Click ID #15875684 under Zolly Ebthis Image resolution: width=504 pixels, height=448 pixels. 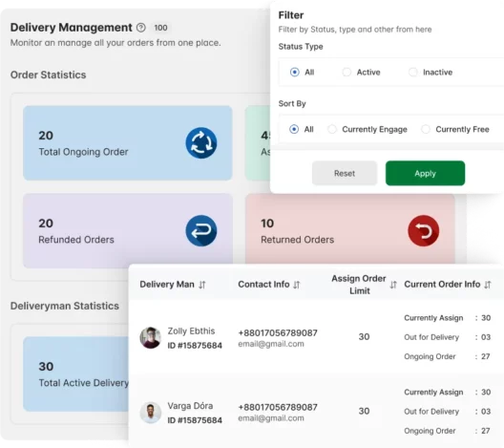click(195, 346)
